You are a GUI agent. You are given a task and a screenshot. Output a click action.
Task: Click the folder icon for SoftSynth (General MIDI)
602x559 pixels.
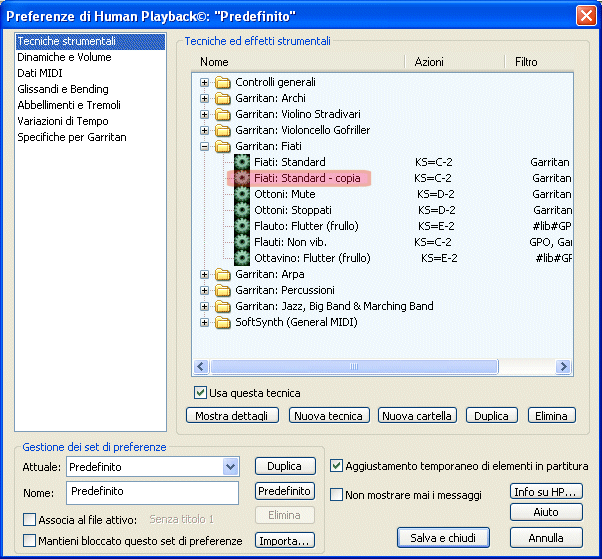click(x=223, y=322)
